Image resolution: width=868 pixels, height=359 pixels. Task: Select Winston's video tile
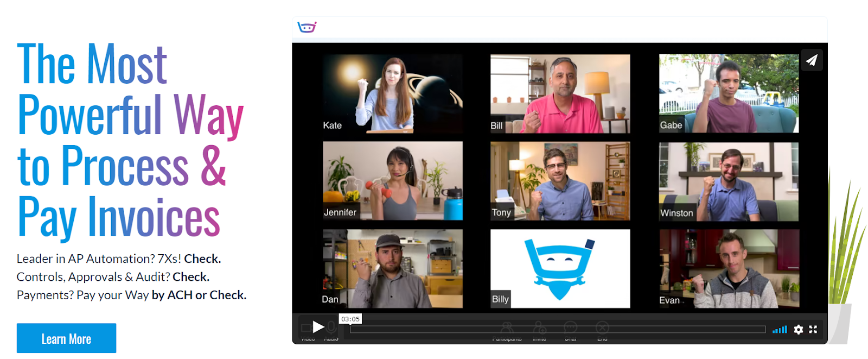click(x=729, y=181)
